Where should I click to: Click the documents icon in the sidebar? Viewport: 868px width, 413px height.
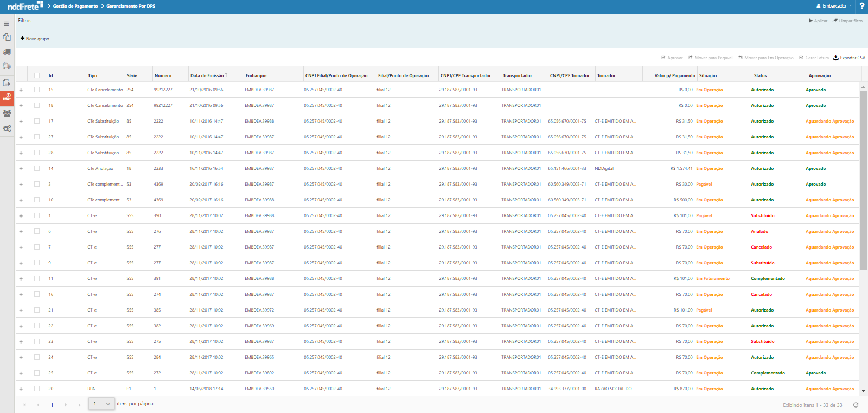pyautogui.click(x=7, y=37)
